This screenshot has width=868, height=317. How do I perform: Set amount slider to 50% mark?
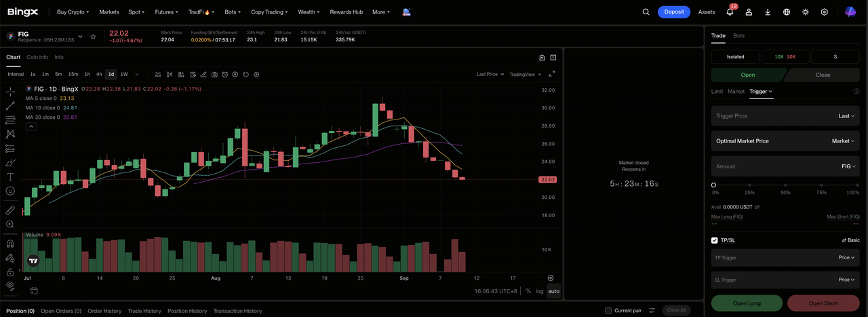[785, 185]
